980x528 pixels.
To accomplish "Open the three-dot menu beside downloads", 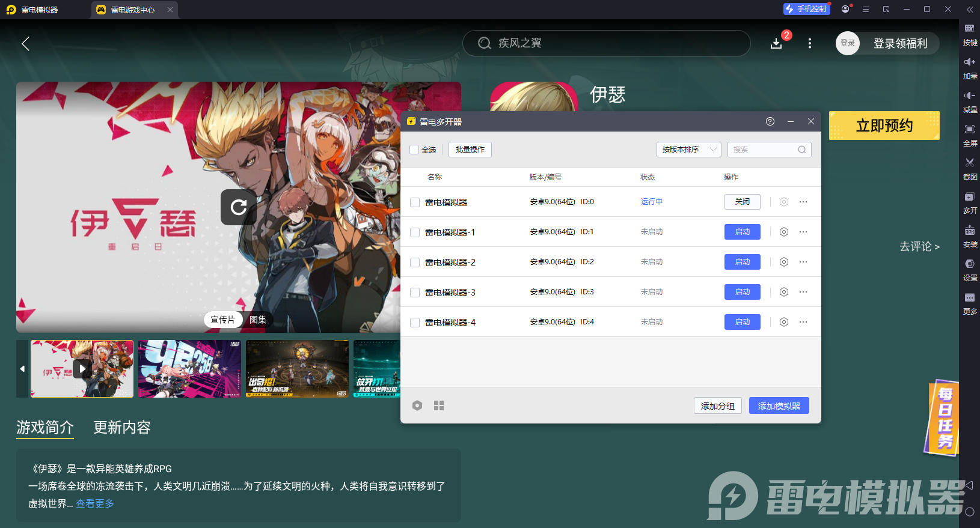I will (x=810, y=43).
